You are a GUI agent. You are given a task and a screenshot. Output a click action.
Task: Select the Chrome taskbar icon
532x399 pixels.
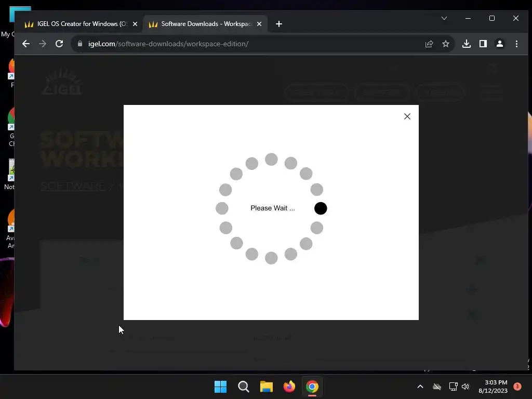[312, 387]
